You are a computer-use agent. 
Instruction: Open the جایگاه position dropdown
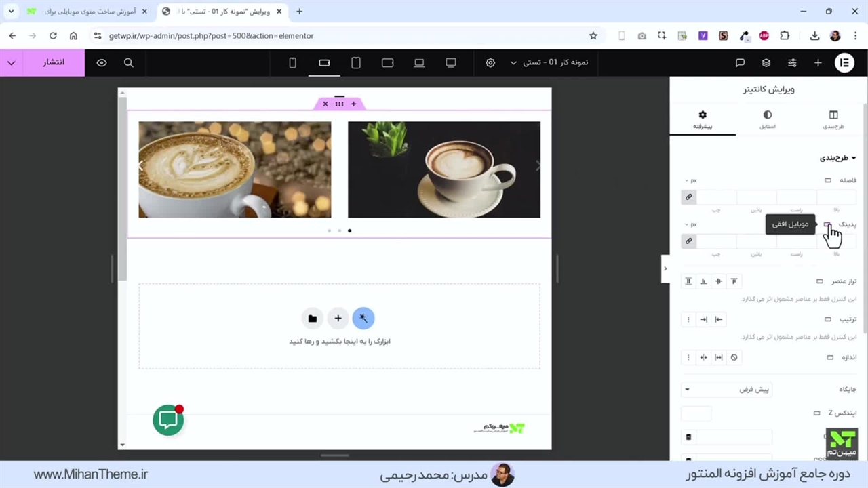726,390
